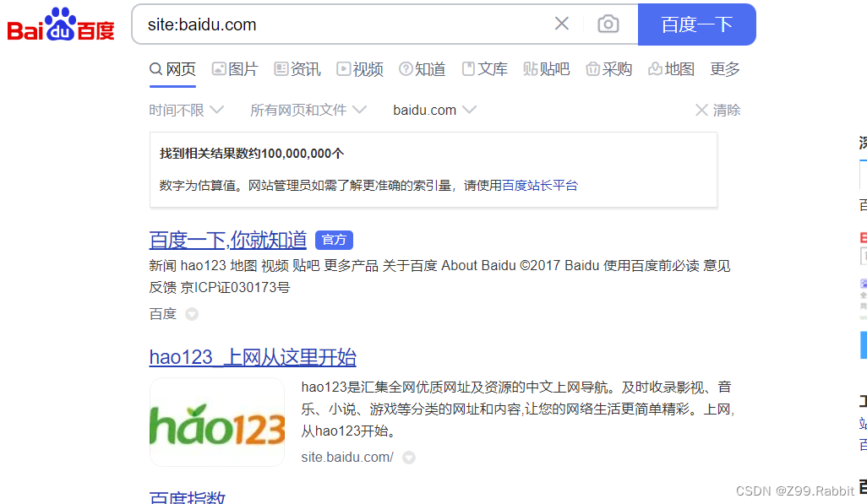
Task: Switch to the 地图 tab
Action: 671,69
